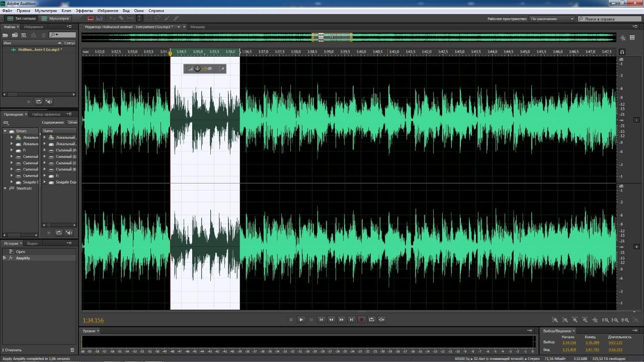Click the zoom out amplitude icon
The width and height of the screenshot is (644, 362).
tap(566, 320)
